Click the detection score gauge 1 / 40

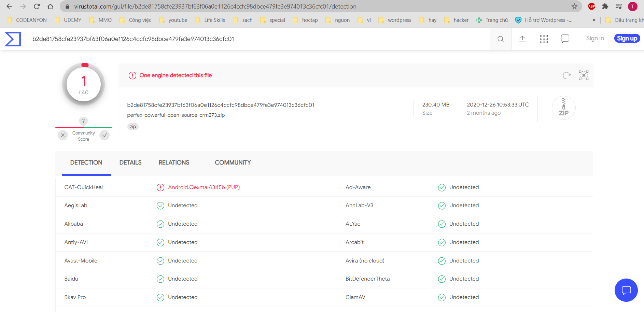pos(84,84)
